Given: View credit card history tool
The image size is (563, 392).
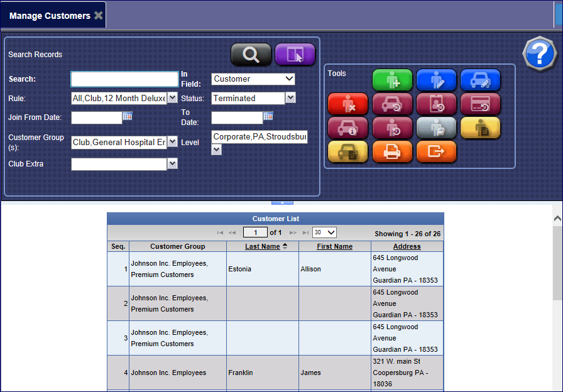Looking at the screenshot, I should 480,104.
